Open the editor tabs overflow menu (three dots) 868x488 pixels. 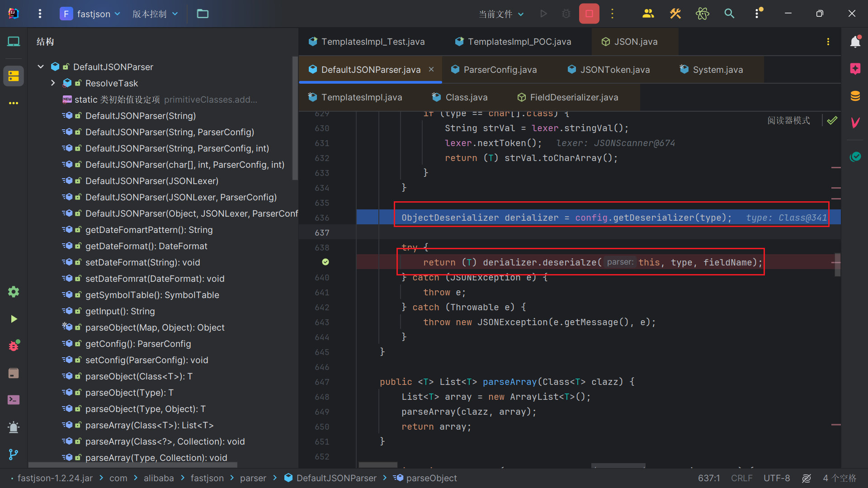click(x=828, y=42)
